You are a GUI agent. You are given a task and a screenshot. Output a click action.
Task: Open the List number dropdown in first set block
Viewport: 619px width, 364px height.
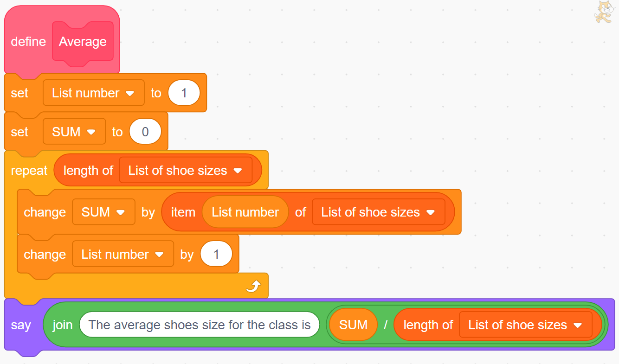coord(130,93)
